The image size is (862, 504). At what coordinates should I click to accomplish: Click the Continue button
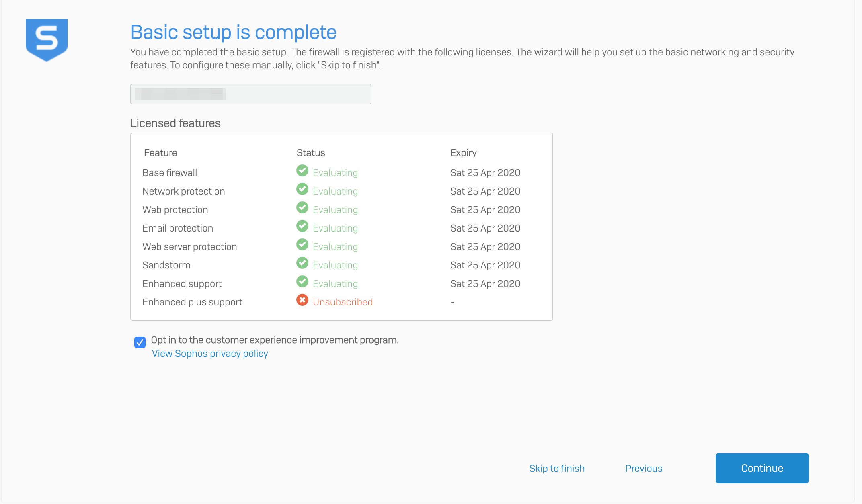click(x=762, y=468)
